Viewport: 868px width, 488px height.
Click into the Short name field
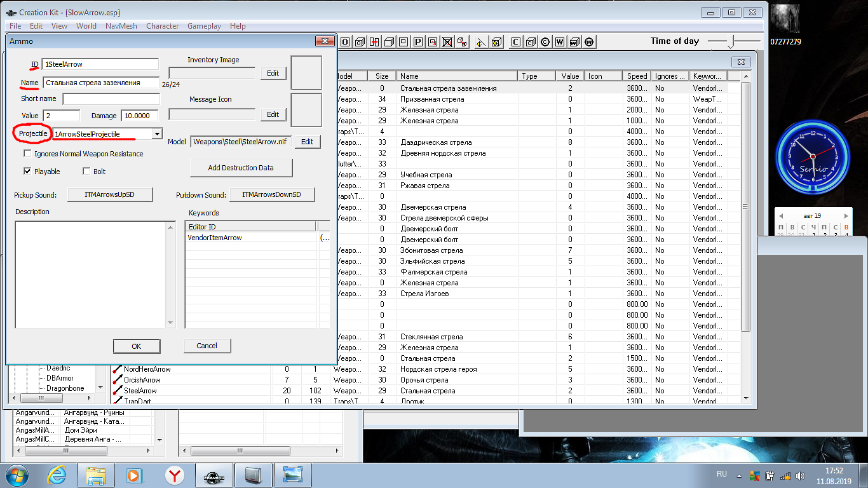111,99
